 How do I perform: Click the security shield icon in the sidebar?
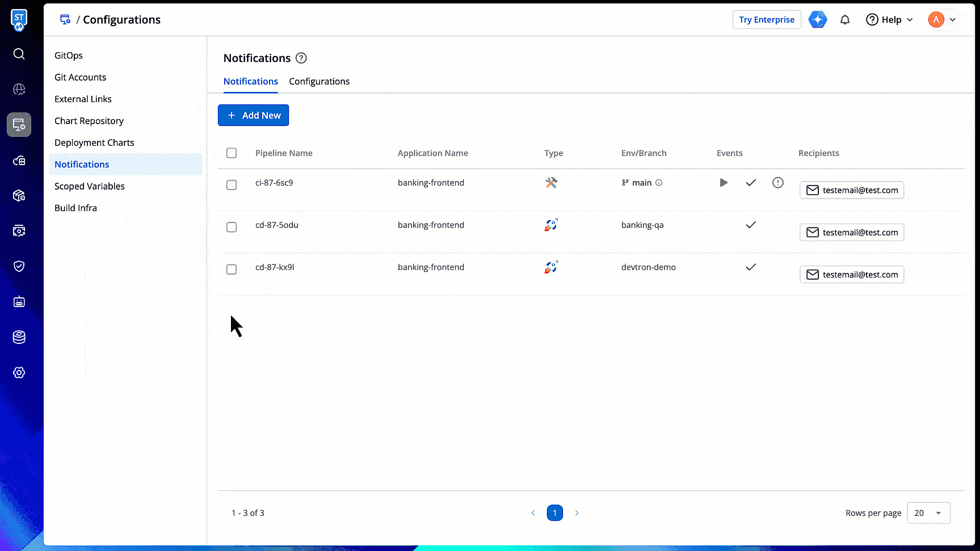point(19,266)
